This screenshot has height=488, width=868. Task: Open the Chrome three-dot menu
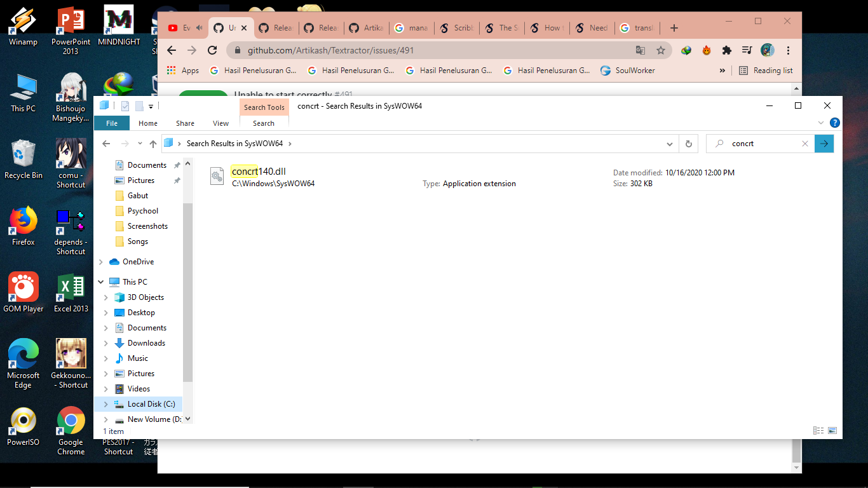pos(788,50)
